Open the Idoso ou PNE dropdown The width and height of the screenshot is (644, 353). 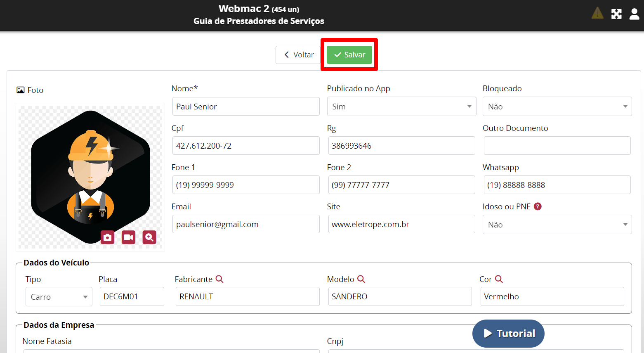[557, 225]
